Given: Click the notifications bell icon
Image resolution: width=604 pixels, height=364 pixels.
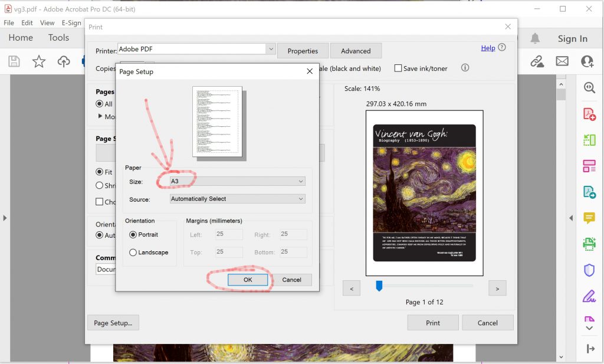Looking at the screenshot, I should 534,38.
